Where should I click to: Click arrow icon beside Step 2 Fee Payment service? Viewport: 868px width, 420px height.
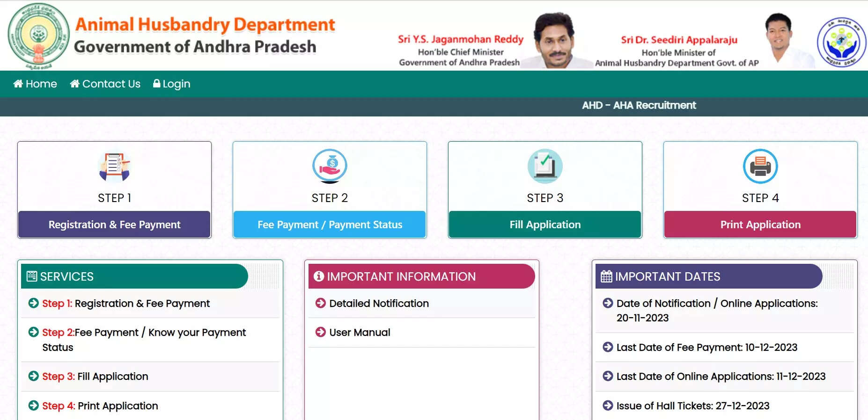pyautogui.click(x=34, y=332)
